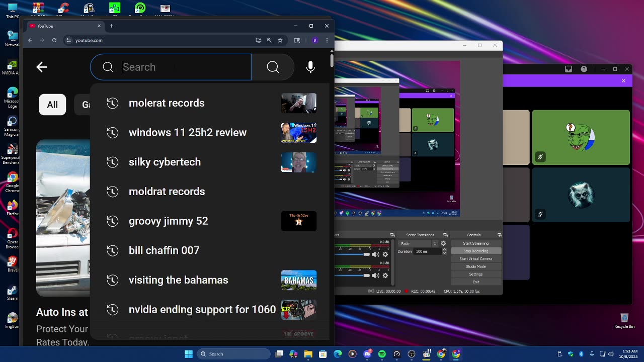644x362 pixels.
Task: Open Scene Transitions properties via the gear icon
Action: tap(443, 243)
